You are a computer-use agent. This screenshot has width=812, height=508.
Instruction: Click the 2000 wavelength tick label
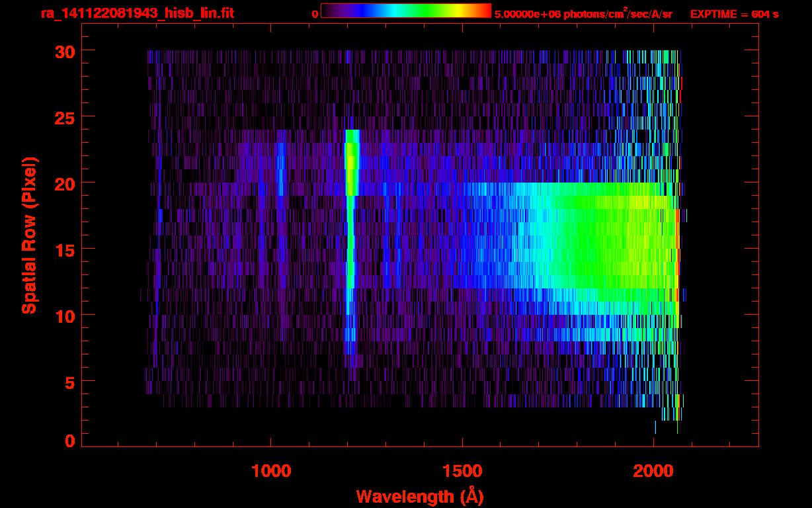[653, 470]
